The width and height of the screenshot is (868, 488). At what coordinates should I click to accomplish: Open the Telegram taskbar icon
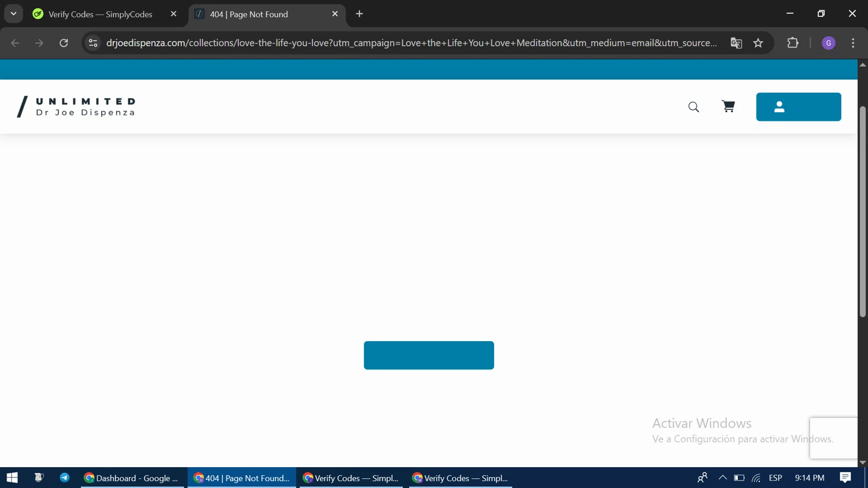tap(65, 478)
